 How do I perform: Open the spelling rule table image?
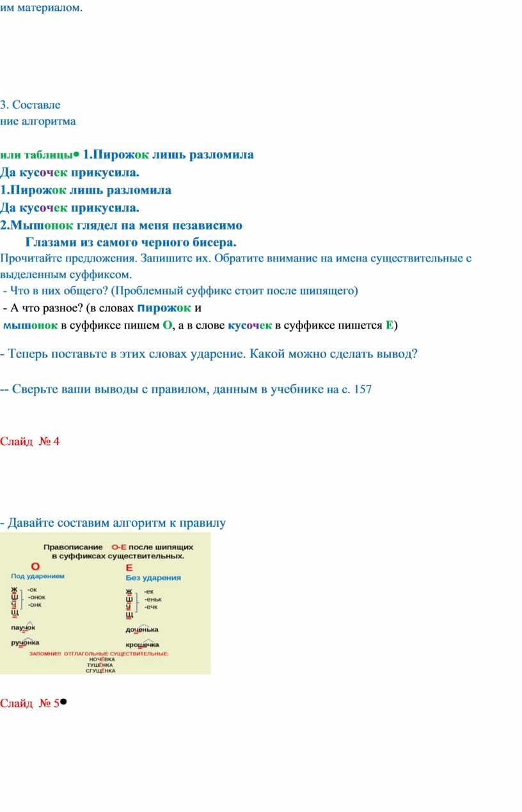click(x=105, y=604)
